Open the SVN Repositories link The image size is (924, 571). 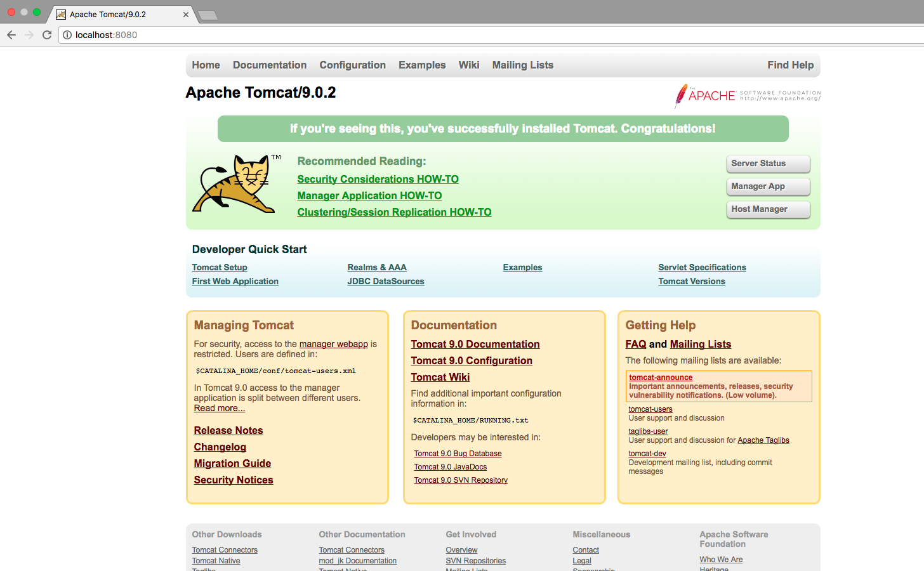point(476,561)
